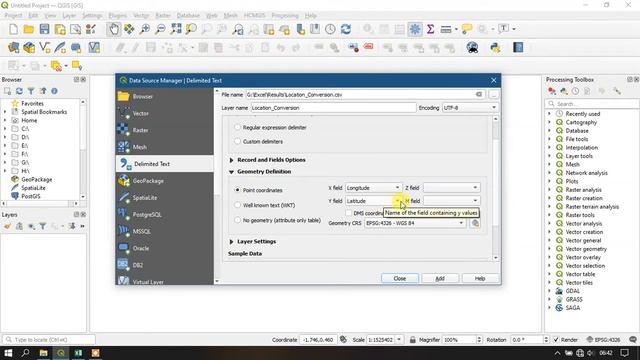Expand Record and Fields Options section

pyautogui.click(x=231, y=160)
